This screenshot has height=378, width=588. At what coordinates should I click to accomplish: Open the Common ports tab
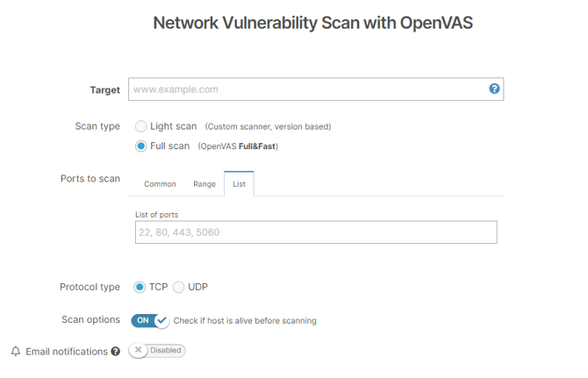pos(160,184)
